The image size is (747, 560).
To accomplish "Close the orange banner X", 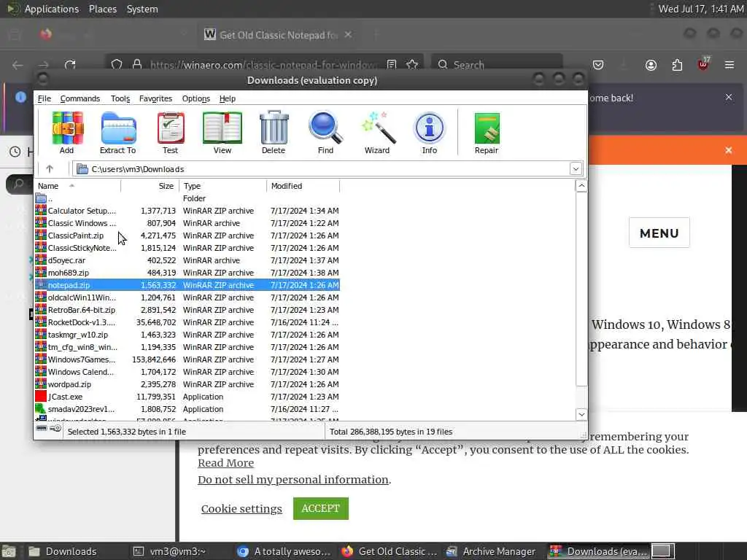I will click(x=729, y=150).
